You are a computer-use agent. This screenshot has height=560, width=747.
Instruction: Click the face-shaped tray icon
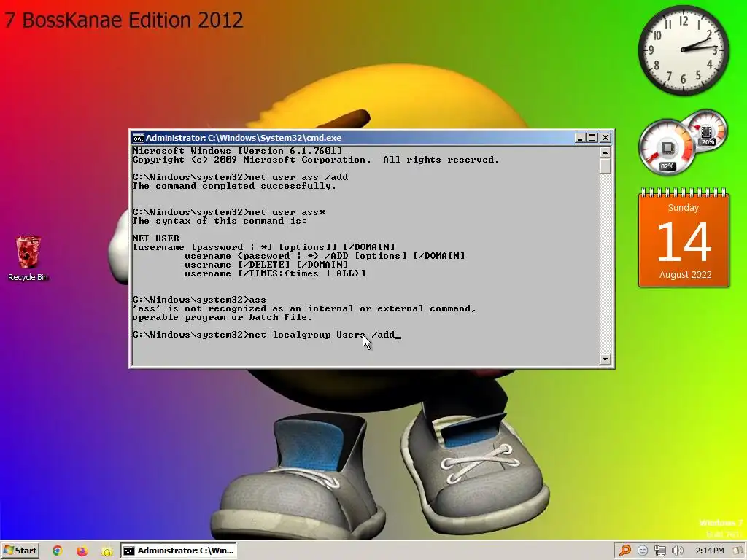pyautogui.click(x=643, y=551)
